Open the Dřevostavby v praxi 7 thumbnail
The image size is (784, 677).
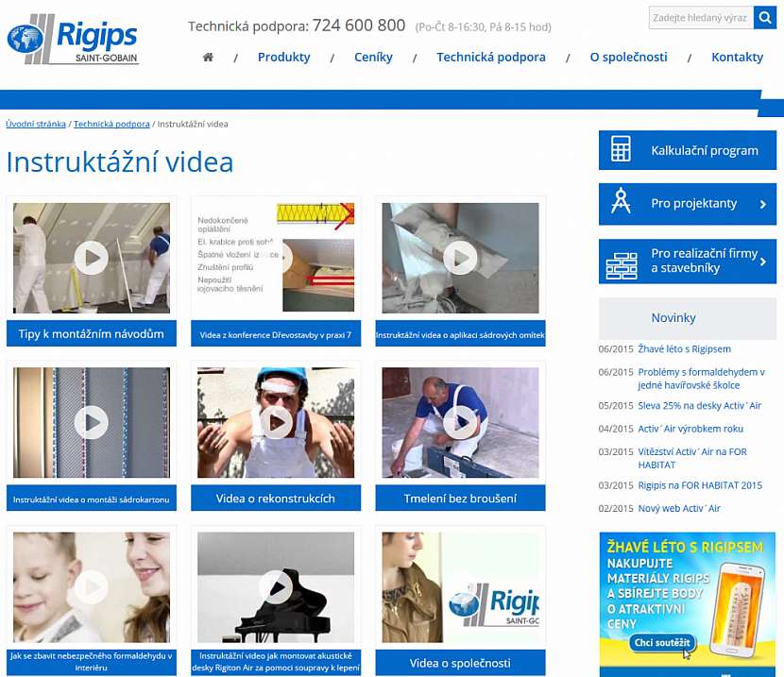(276, 258)
